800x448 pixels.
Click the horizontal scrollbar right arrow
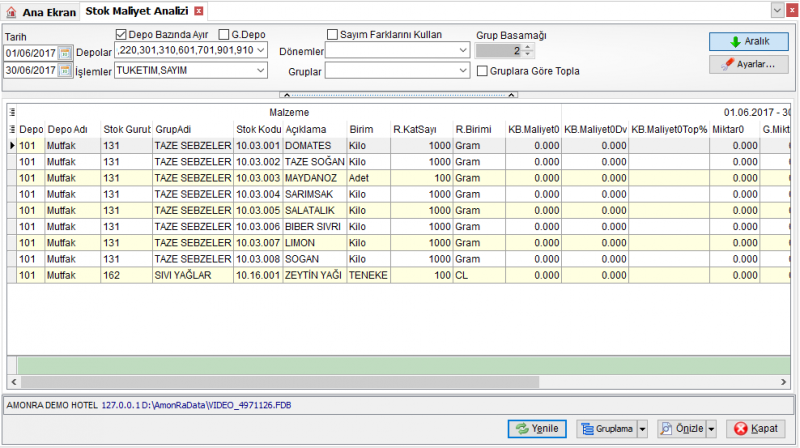(784, 382)
